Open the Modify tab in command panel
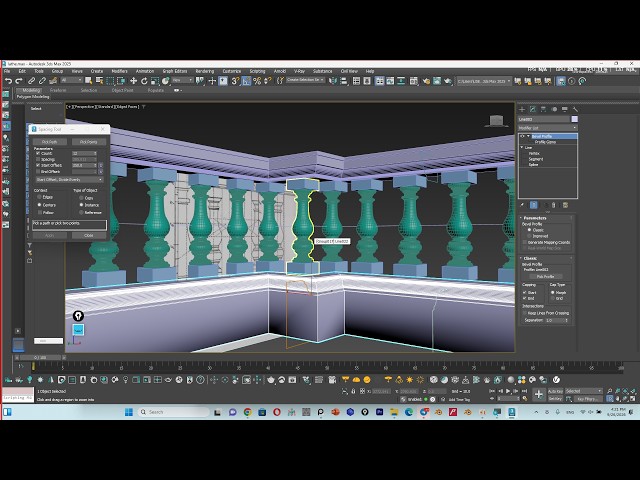640x480 pixels. pos(533,109)
